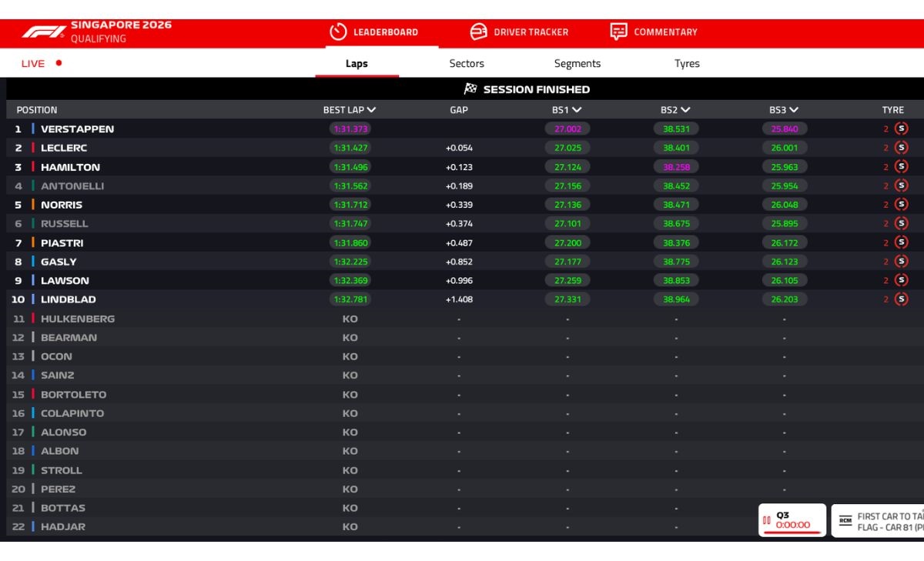Click the Driver Tracker helmet icon
Screen dimensions: 924x561
coord(478,32)
